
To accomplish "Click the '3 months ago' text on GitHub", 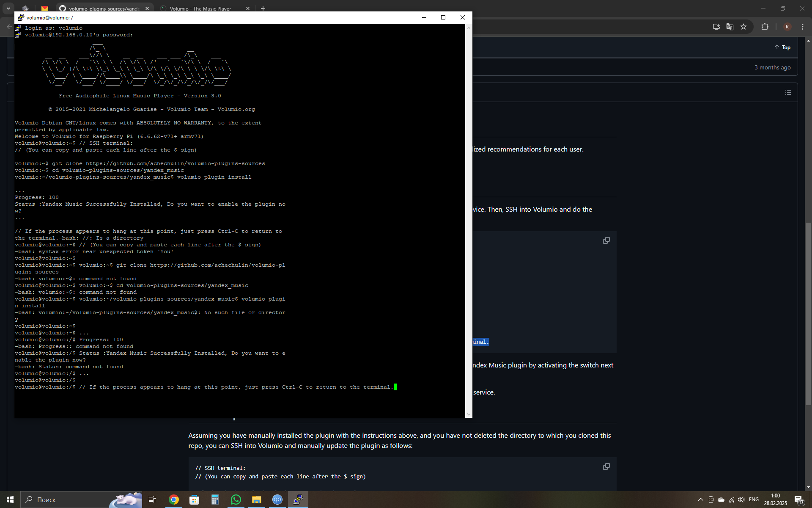I will coord(772,67).
